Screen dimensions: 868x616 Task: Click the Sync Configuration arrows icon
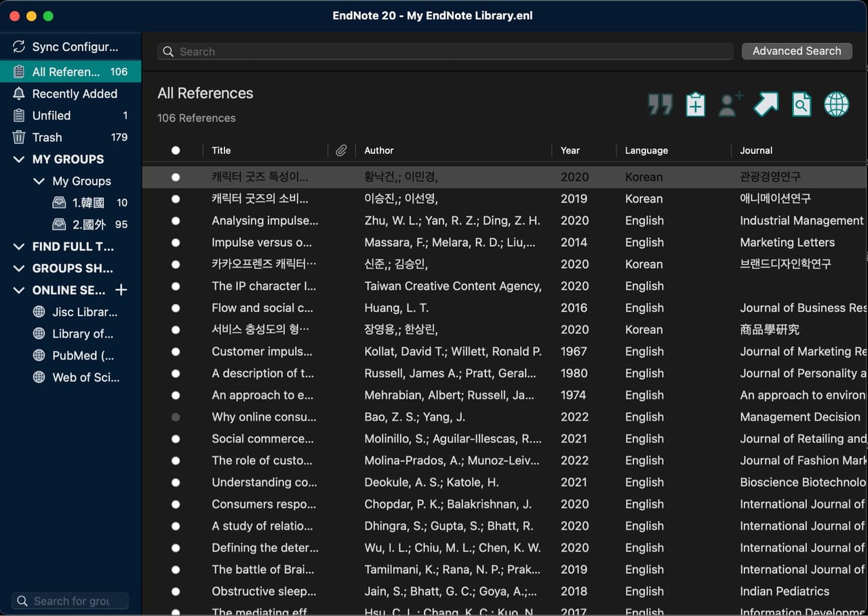pos(19,47)
